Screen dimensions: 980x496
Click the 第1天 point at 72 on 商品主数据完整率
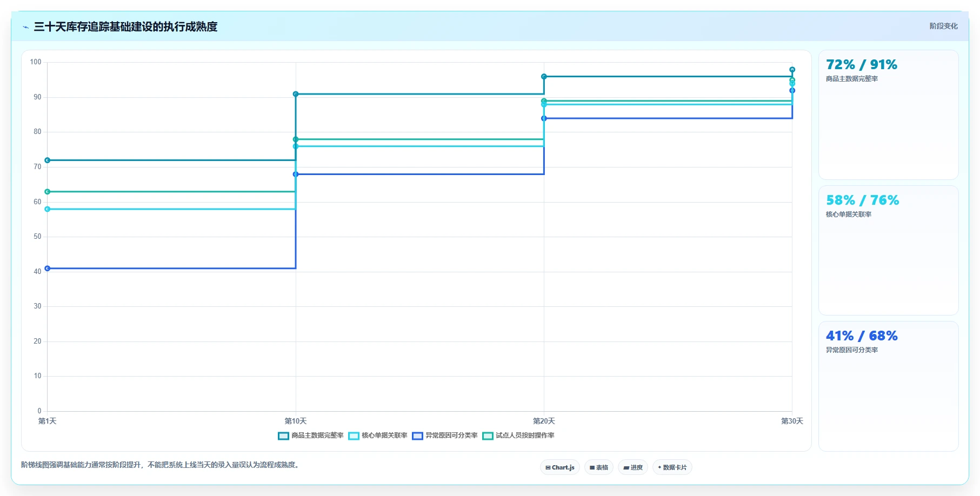click(x=48, y=160)
